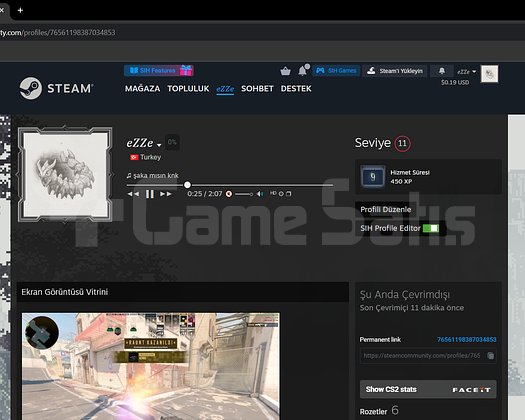Click the 0% badge next to name

[x=172, y=142]
